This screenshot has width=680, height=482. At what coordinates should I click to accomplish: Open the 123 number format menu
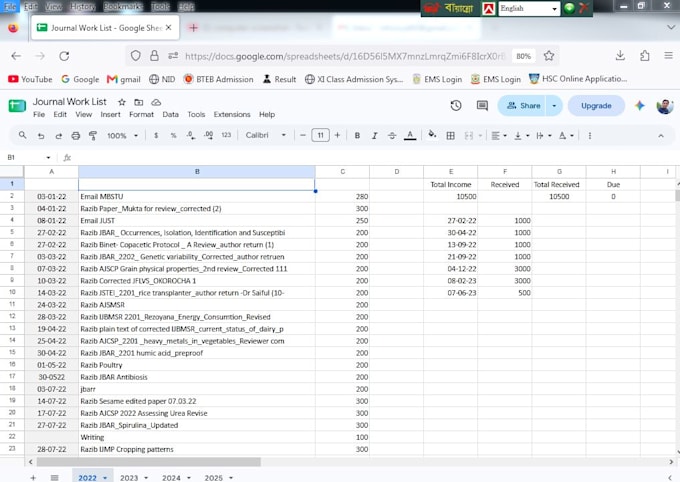pos(226,135)
